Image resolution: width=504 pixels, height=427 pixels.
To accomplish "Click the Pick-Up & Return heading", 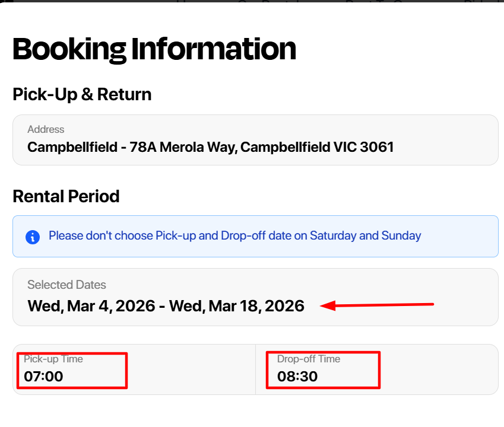I will point(82,95).
